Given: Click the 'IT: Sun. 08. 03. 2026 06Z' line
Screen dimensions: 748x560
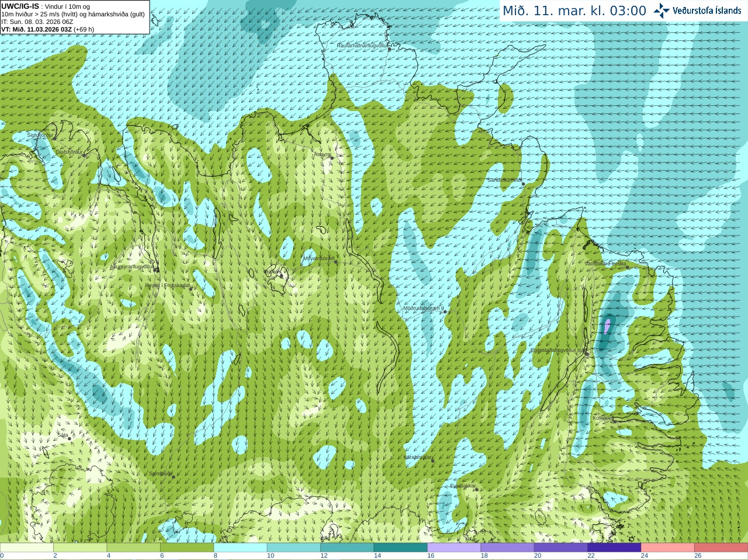Looking at the screenshot, I should click(37, 22).
